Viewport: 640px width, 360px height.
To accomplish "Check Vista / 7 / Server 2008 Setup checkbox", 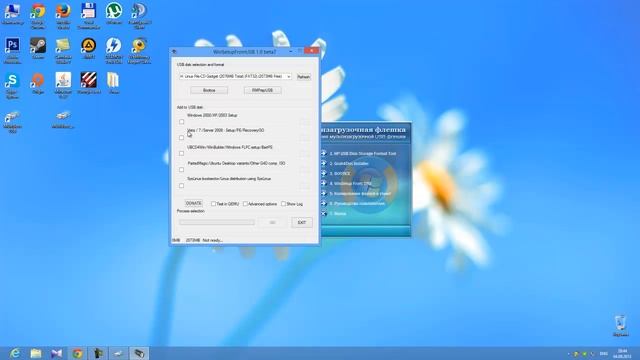I will 182,138.
